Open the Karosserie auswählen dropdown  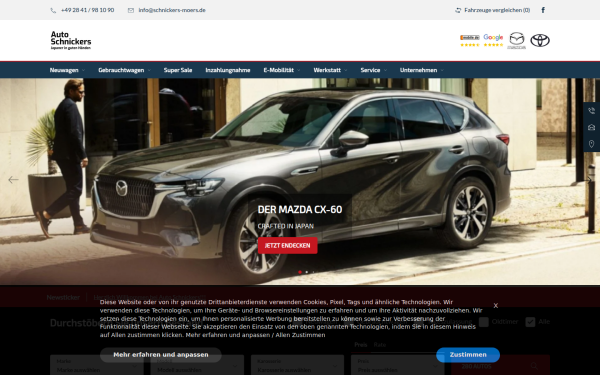coord(297,365)
